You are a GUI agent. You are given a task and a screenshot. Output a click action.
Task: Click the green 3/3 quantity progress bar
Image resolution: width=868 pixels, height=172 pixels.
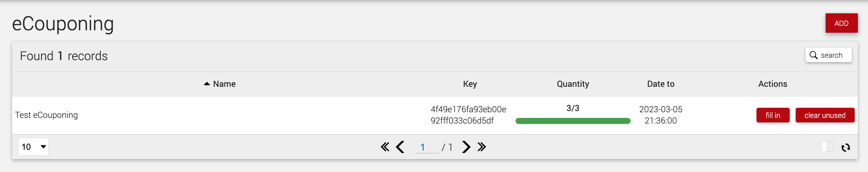point(573,121)
